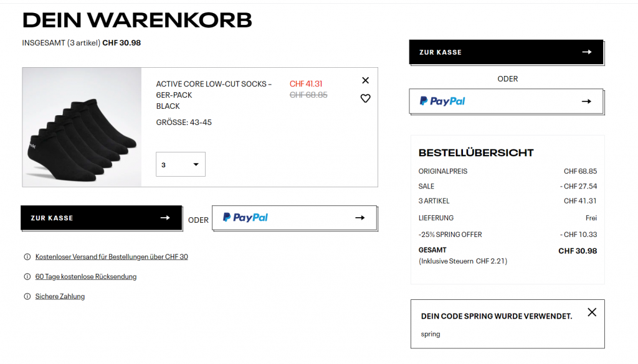Pay with PayPal in the right sidebar
The image size is (638, 364).
click(506, 101)
